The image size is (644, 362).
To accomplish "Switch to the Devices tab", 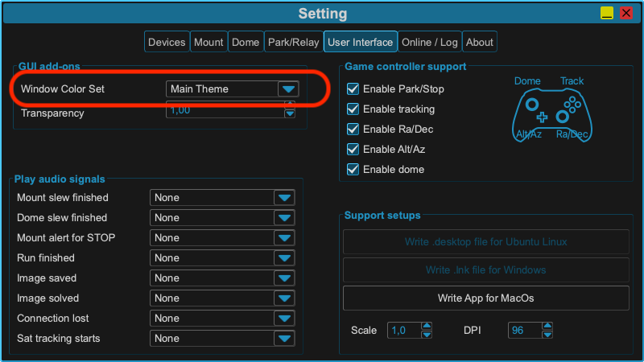I will click(167, 42).
